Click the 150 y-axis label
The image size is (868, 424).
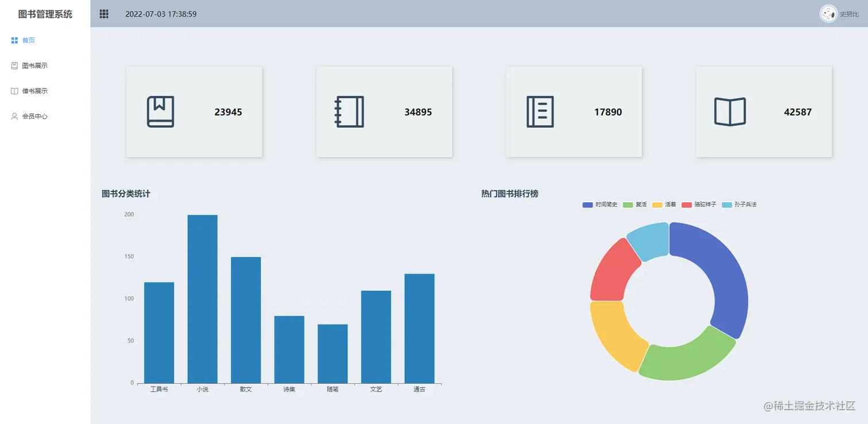129,256
